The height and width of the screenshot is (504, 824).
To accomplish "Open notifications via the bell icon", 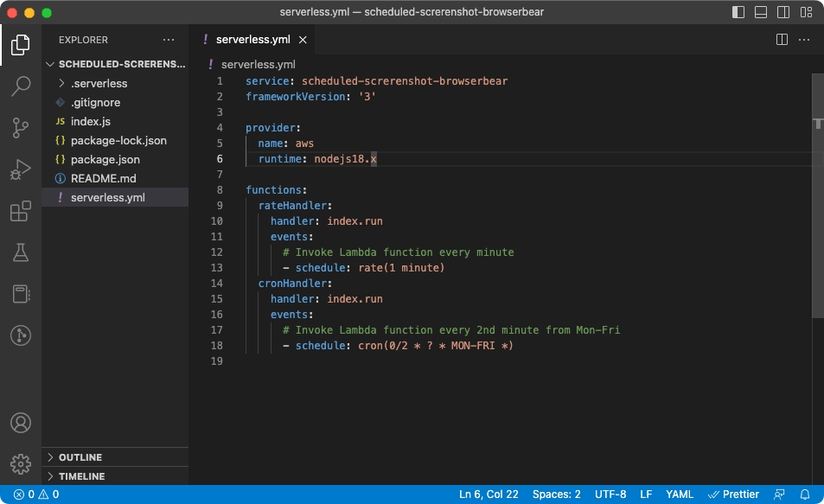I will pyautogui.click(x=806, y=494).
